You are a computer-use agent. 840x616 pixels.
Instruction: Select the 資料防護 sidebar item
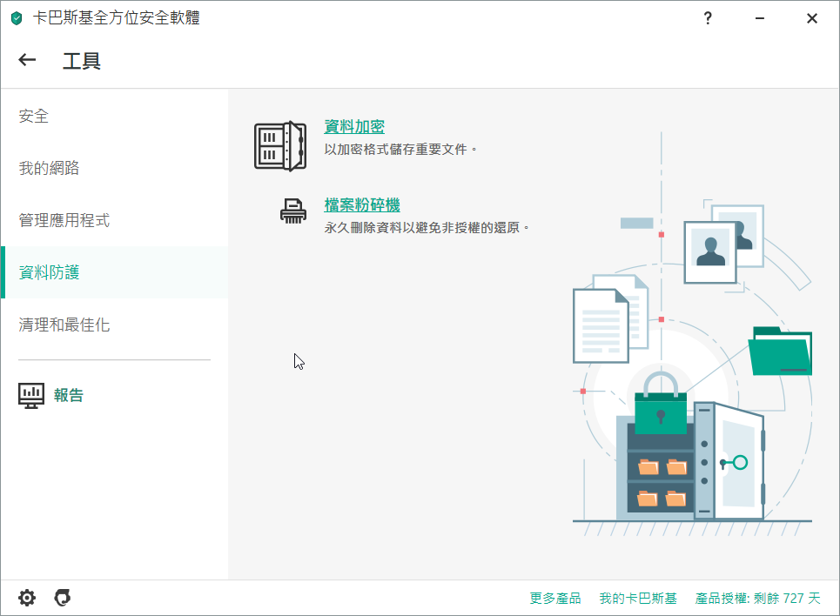50,272
